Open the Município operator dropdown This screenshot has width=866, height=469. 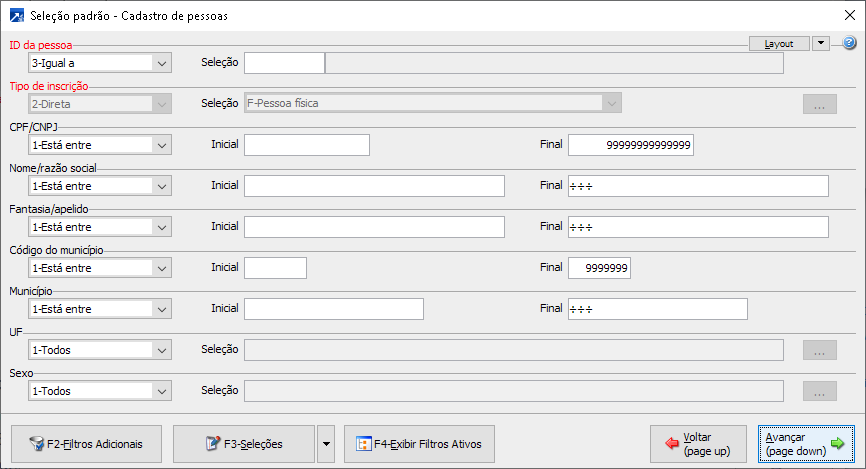coord(162,309)
